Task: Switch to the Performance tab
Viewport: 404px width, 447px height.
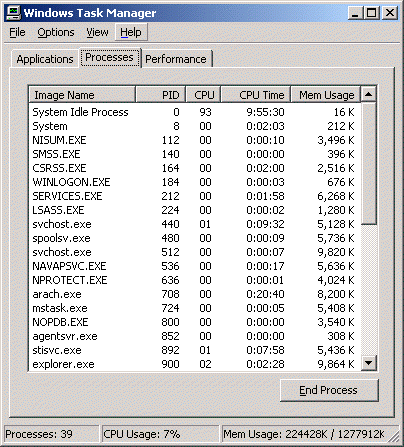Action: (x=176, y=59)
